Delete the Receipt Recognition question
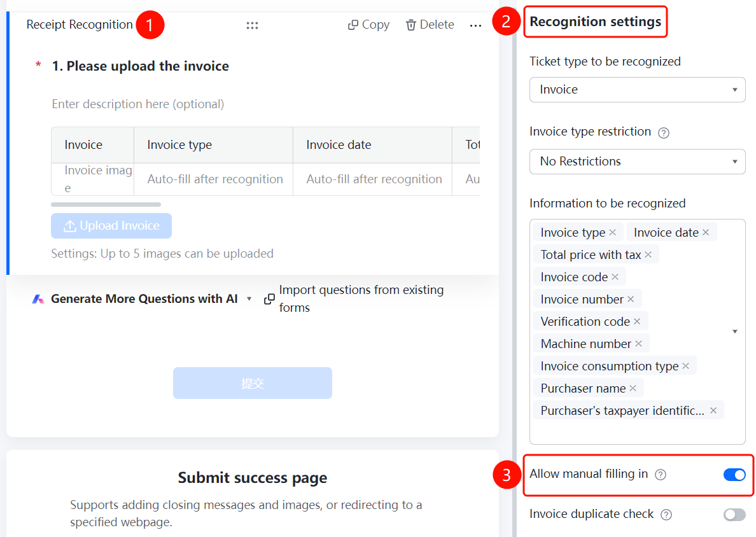Screen dimensions: 756x537 click(x=430, y=25)
